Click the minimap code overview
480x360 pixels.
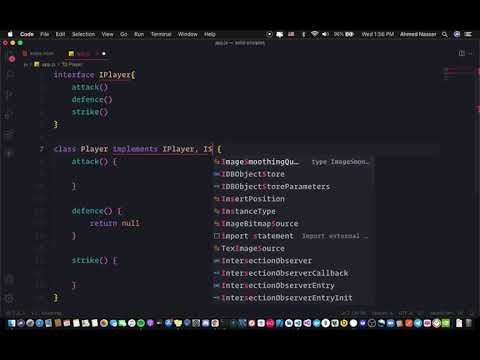coord(458,74)
